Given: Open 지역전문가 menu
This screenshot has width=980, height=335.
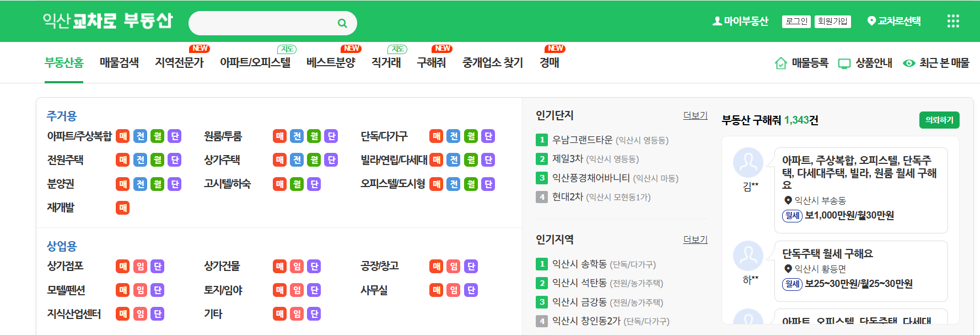Looking at the screenshot, I should (x=179, y=63).
